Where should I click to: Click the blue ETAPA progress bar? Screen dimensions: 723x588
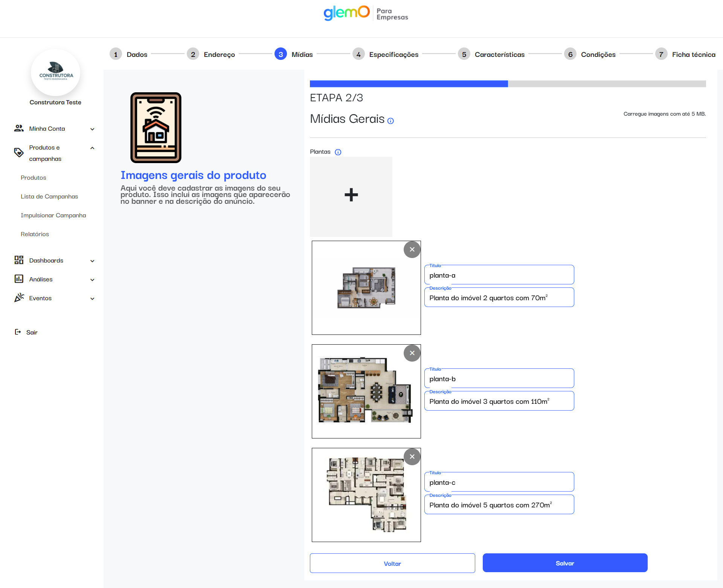click(x=409, y=84)
